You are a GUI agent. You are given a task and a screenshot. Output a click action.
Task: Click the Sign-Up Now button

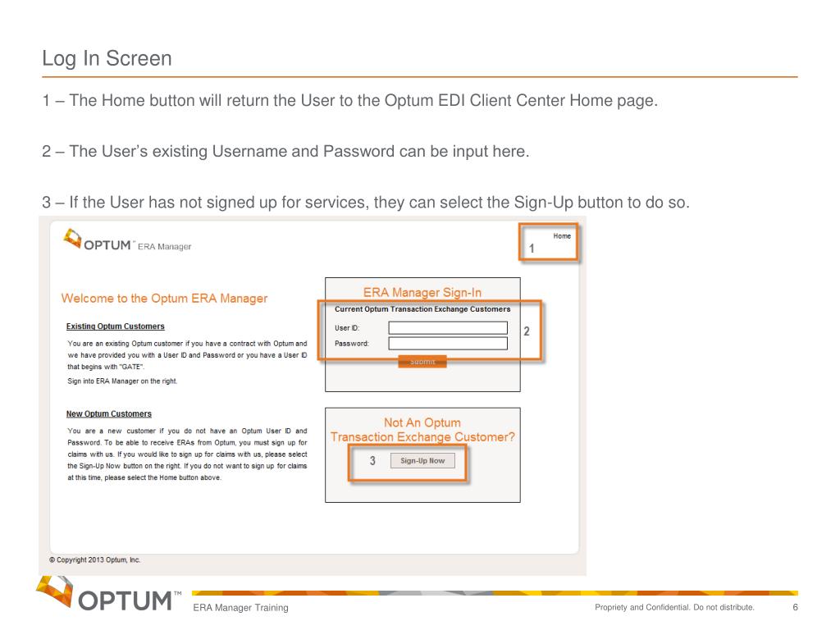pos(422,461)
